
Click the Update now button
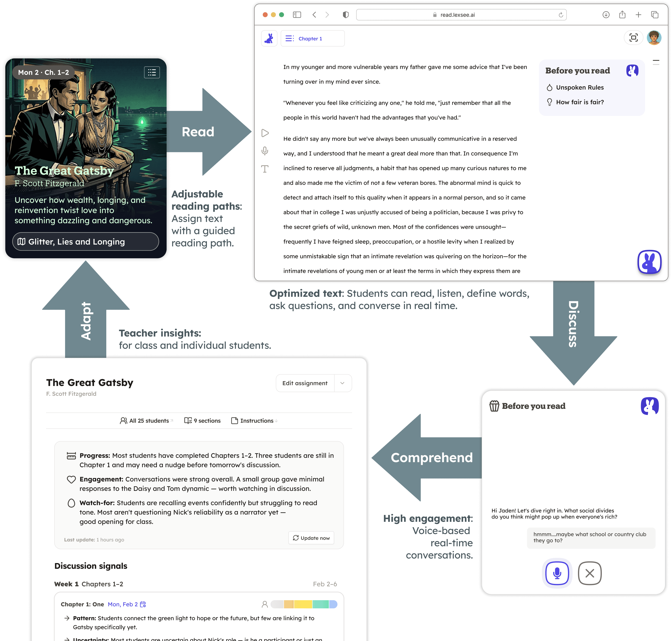click(x=311, y=538)
